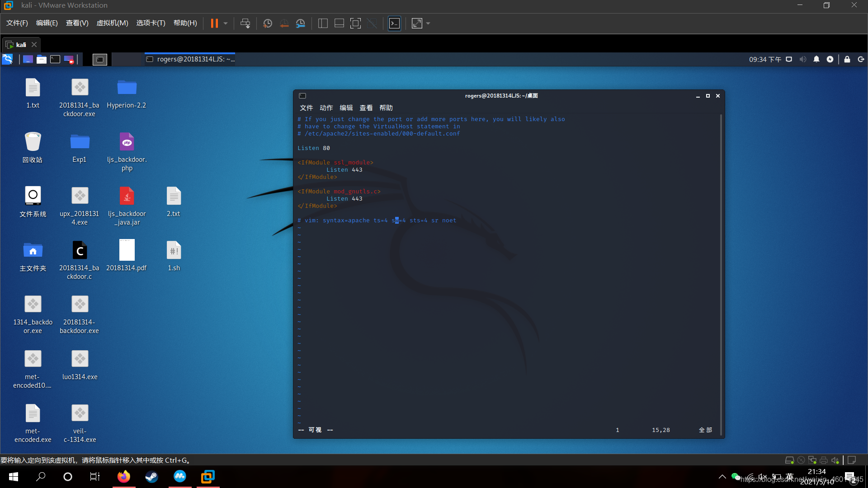Open Windows Task View button
Image resolution: width=868 pixels, height=488 pixels.
pos(95,477)
